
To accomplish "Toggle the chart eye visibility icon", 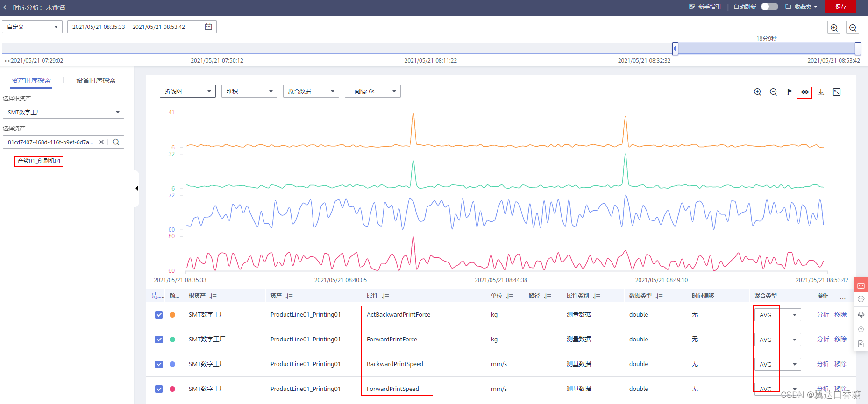I will coord(804,92).
